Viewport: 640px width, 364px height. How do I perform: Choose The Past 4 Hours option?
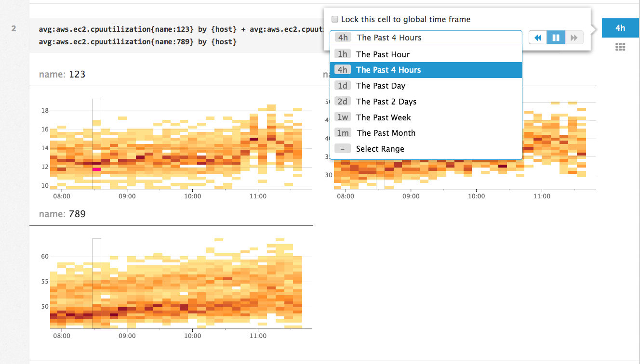pyautogui.click(x=388, y=70)
